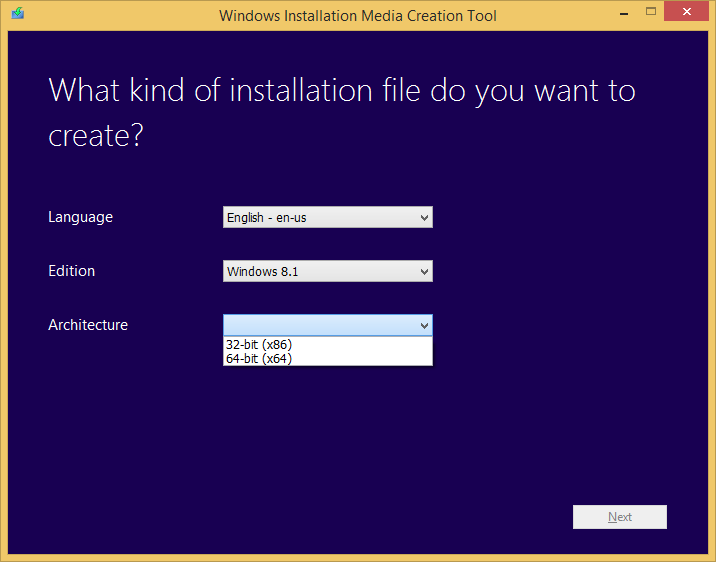
Task: Click the arrow on the Edition dropdown
Action: [x=424, y=271]
